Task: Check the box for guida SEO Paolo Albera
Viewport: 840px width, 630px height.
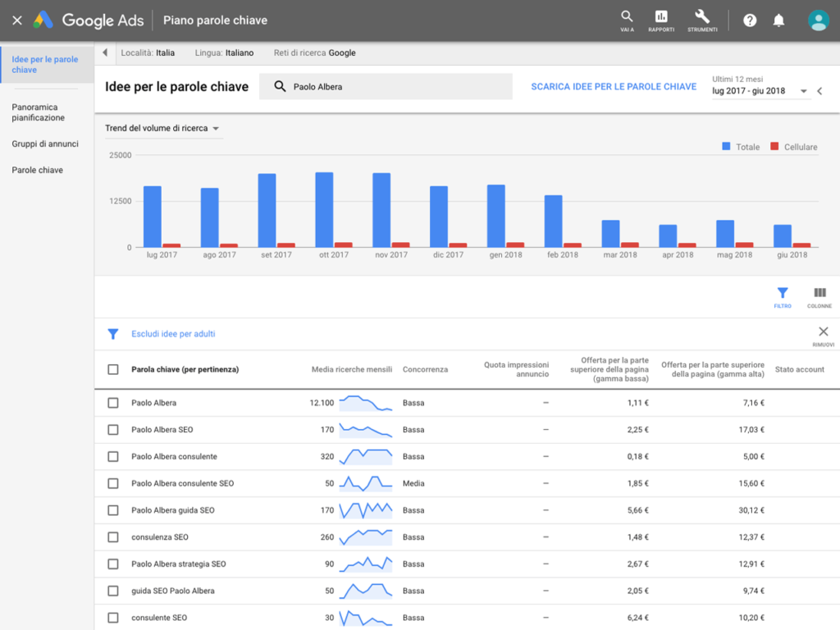Action: tap(113, 591)
